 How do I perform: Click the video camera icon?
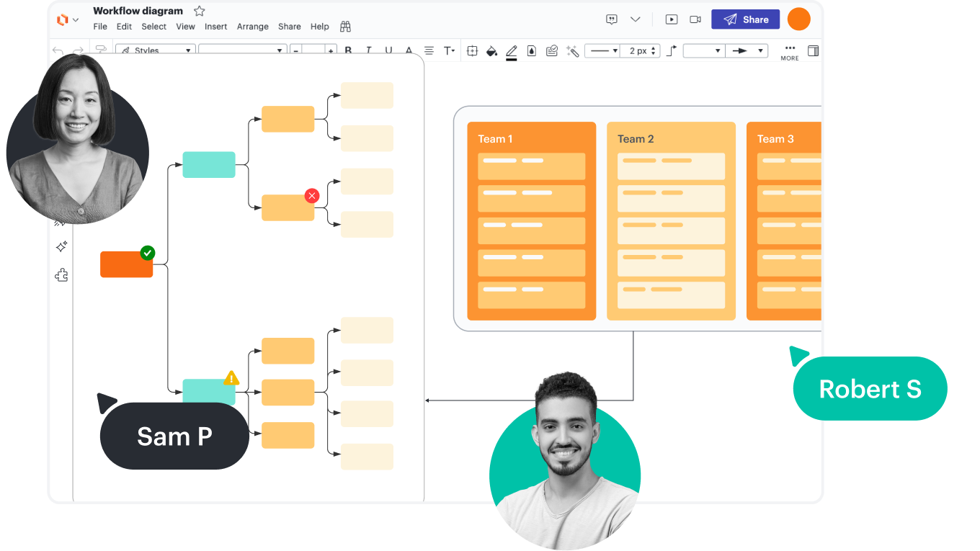coord(695,19)
